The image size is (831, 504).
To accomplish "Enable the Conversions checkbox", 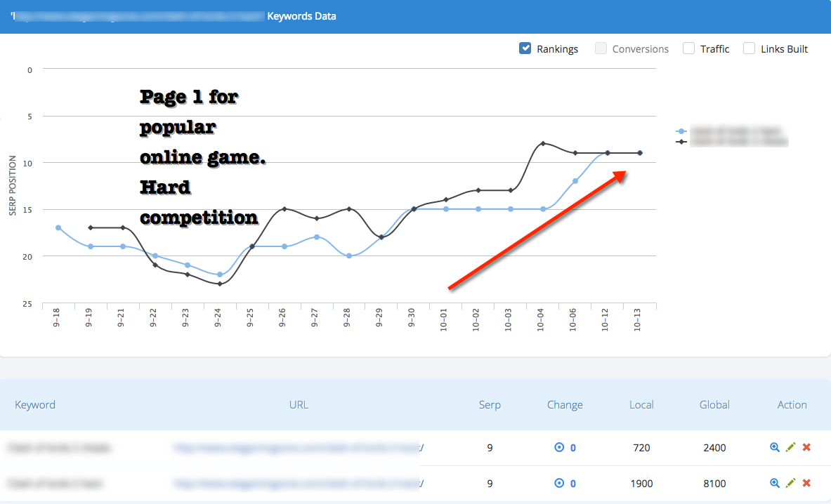I will 601,48.
